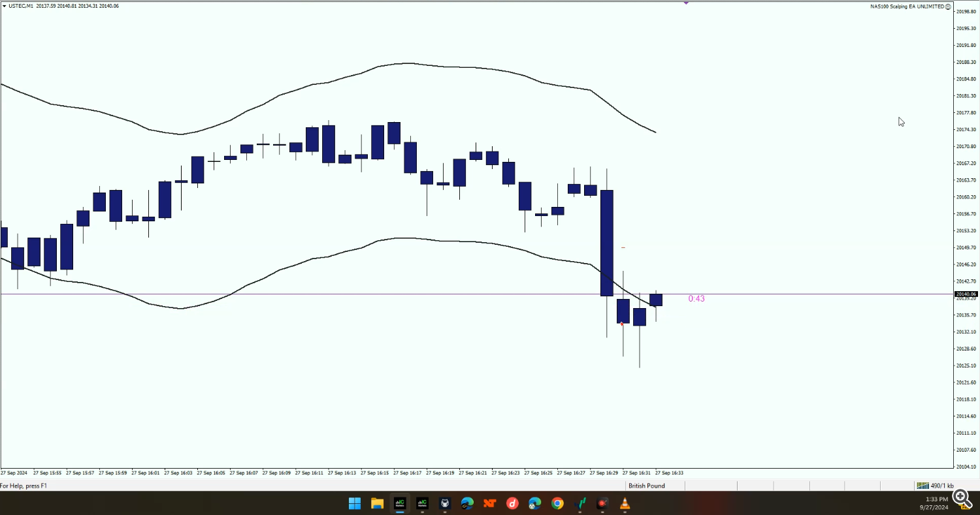Screen dimensions: 980x515
Task: Click the 27 Sep 2024 time axis label
Action: pyautogui.click(x=14, y=473)
